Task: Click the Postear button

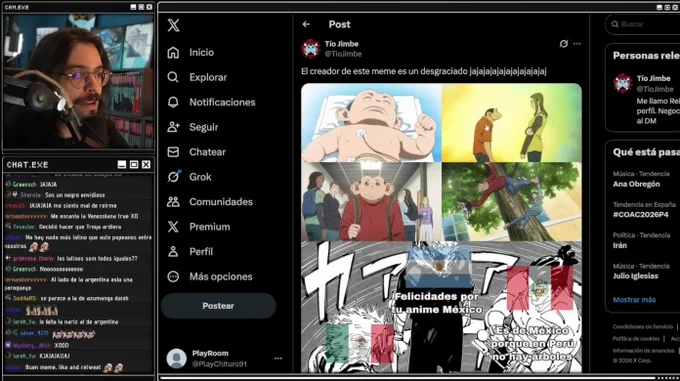Action: [218, 306]
